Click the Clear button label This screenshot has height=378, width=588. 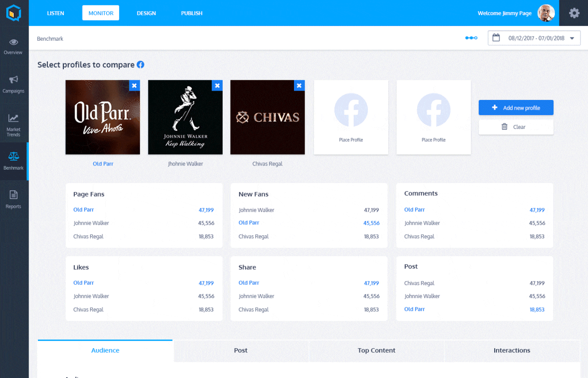pyautogui.click(x=519, y=127)
